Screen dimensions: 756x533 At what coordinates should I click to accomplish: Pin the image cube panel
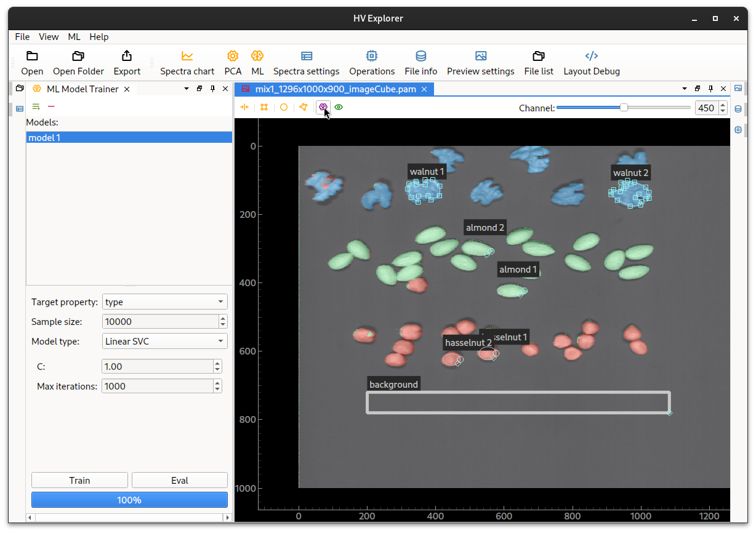[x=711, y=89]
